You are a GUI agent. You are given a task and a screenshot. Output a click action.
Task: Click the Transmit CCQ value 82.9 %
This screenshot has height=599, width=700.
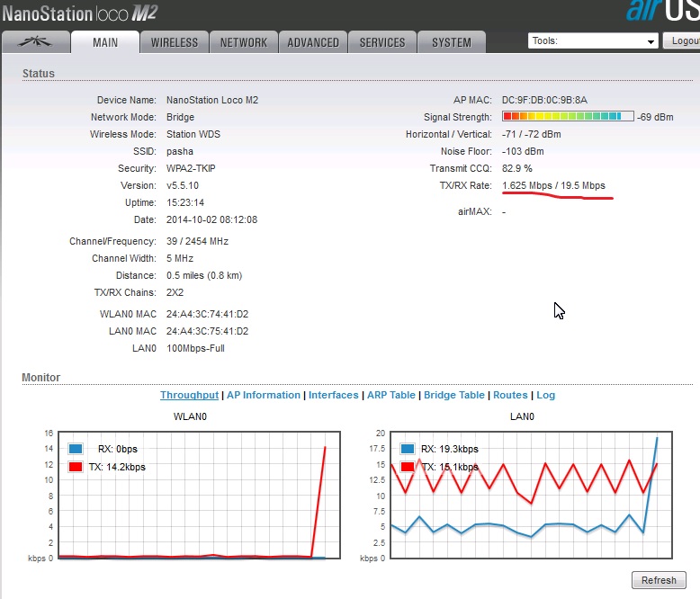pyautogui.click(x=517, y=168)
